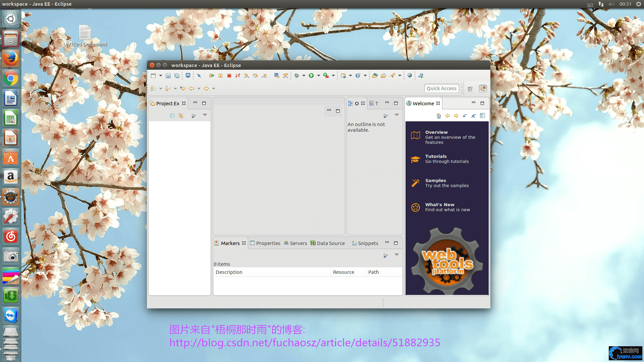
Task: Launch Google Chrome from the dock
Action: click(11, 79)
